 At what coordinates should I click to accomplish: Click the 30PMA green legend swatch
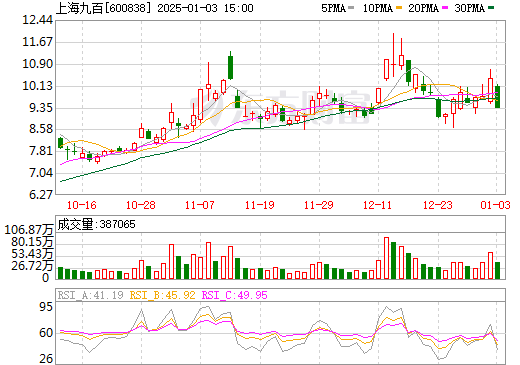491,8
